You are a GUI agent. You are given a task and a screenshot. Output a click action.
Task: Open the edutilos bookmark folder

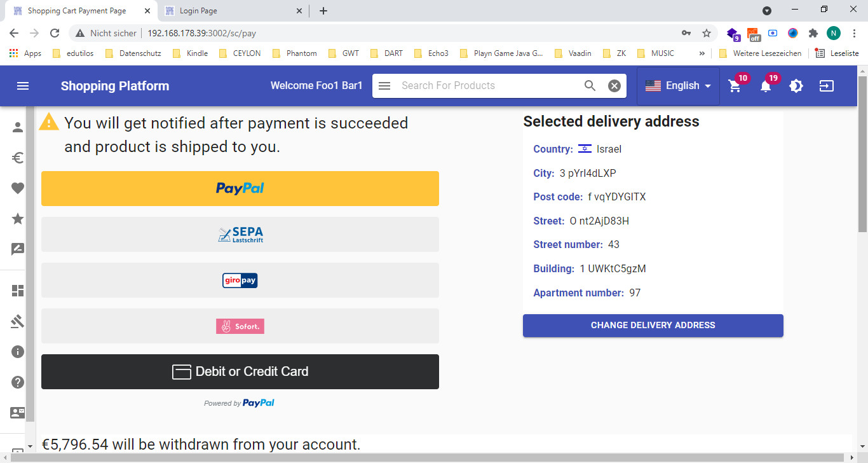73,53
